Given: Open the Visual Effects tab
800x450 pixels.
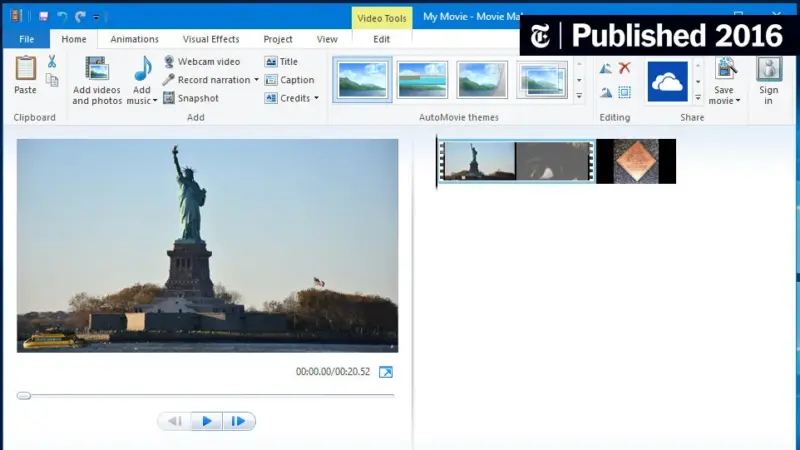Looking at the screenshot, I should [x=211, y=39].
